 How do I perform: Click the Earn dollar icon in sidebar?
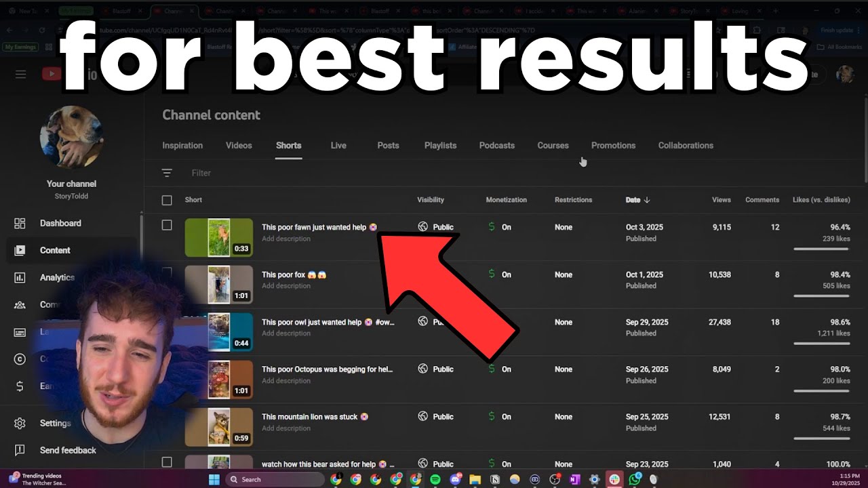(x=20, y=386)
